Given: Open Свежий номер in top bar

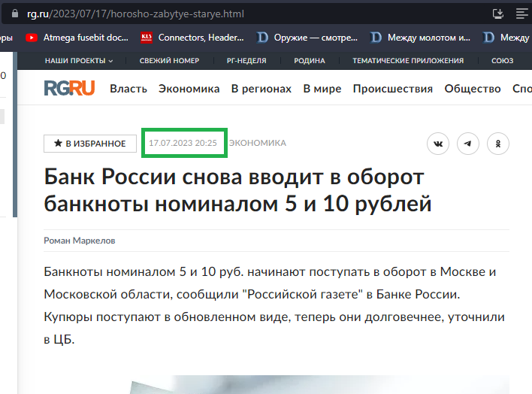Looking at the screenshot, I should tap(169, 61).
